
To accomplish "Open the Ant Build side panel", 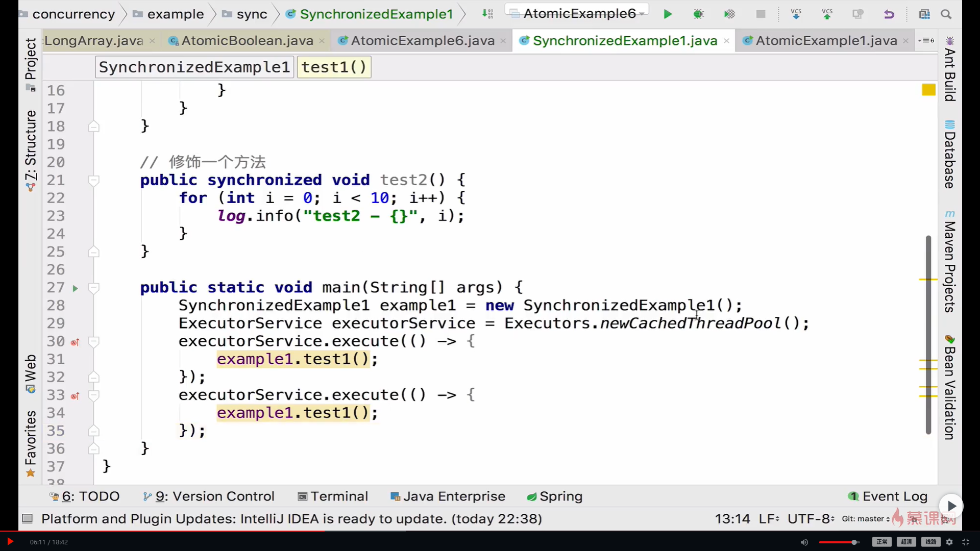I will 949,68.
